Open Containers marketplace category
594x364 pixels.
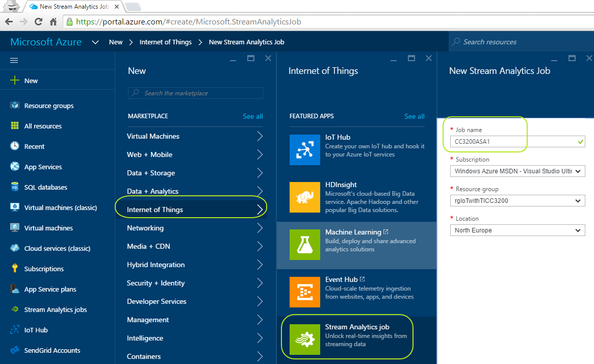(195, 356)
